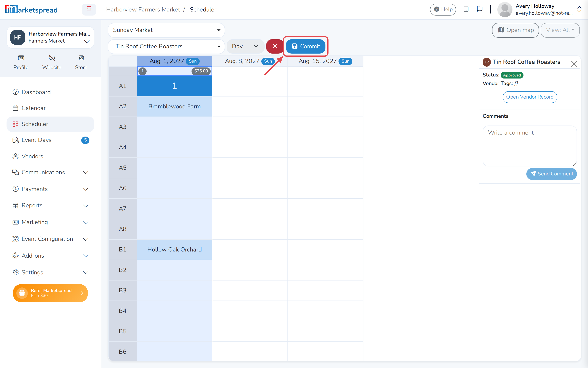Click Harborview Farmers Market breadcrumb link
The height and width of the screenshot is (368, 588).
143,9
